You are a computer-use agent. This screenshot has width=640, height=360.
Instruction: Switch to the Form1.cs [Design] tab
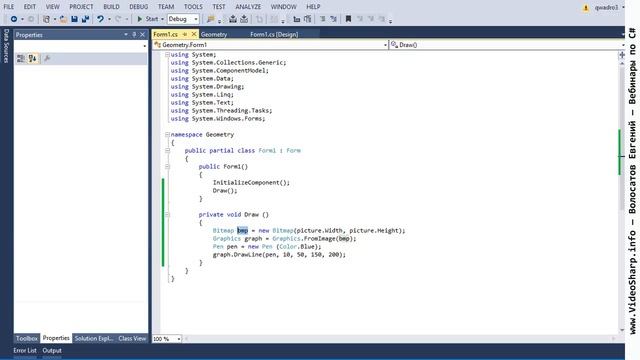[274, 34]
